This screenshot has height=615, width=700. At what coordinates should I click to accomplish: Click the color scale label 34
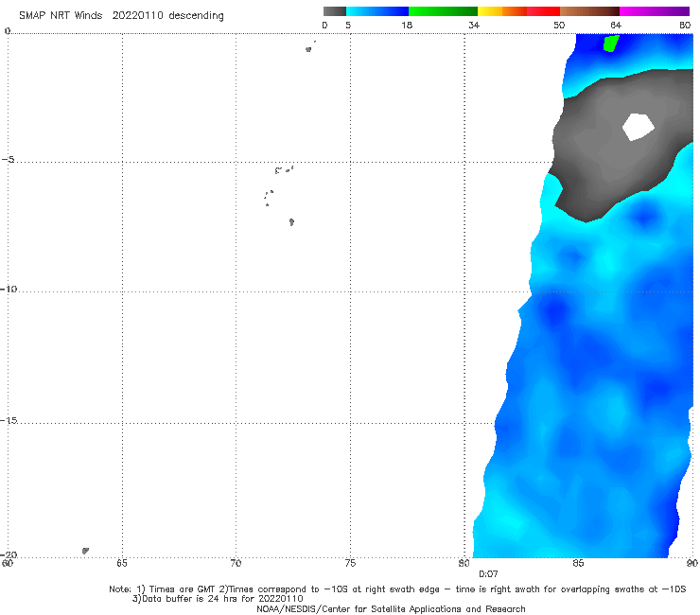[474, 25]
